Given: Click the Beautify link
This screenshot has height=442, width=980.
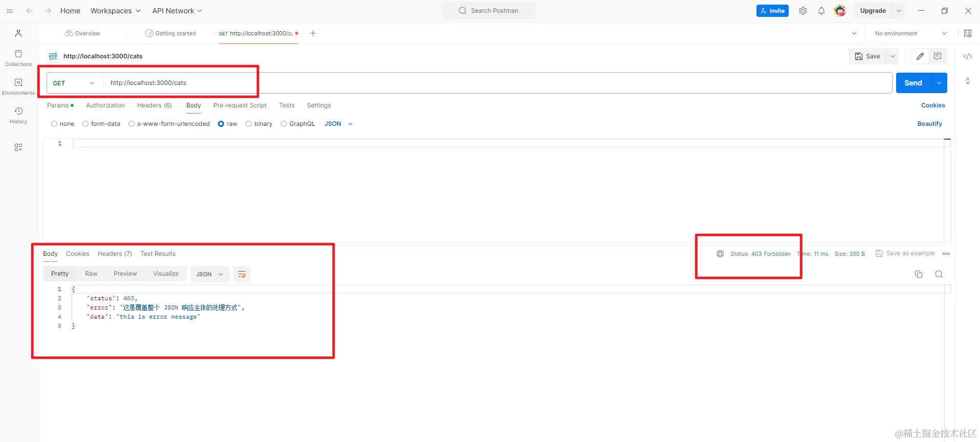Looking at the screenshot, I should point(929,124).
